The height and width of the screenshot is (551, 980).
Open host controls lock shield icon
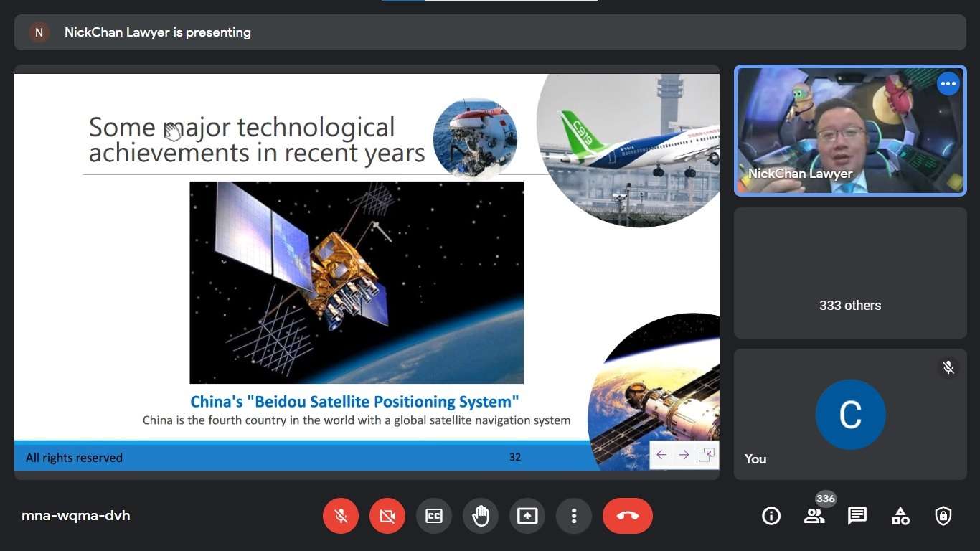click(943, 516)
